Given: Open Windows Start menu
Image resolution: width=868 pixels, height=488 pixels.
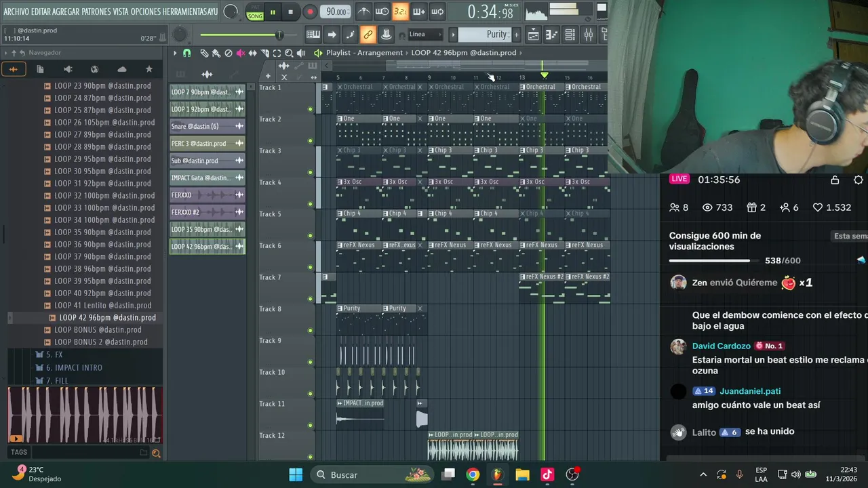Looking at the screenshot, I should pyautogui.click(x=296, y=474).
